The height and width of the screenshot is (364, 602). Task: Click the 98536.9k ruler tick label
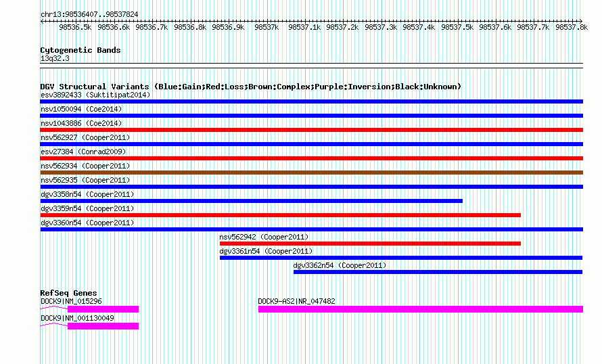click(228, 27)
